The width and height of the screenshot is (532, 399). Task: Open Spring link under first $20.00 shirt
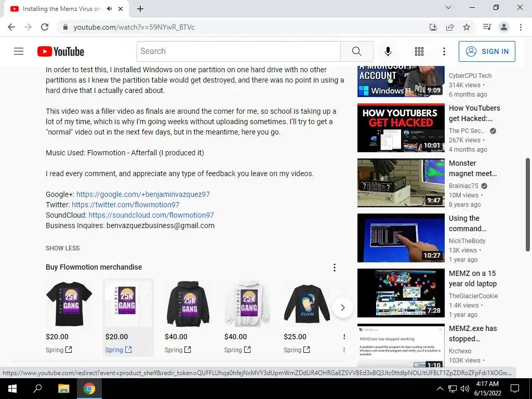59,350
